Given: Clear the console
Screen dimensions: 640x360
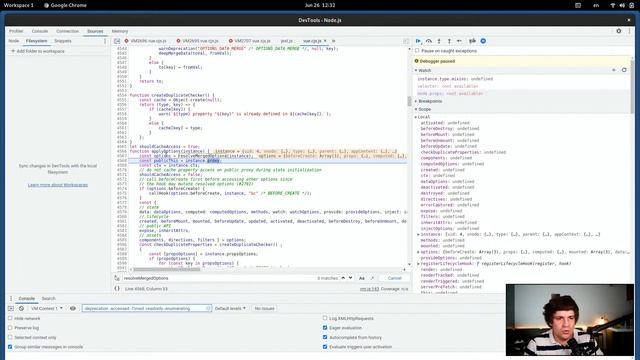Looking at the screenshot, I should click(21, 308).
